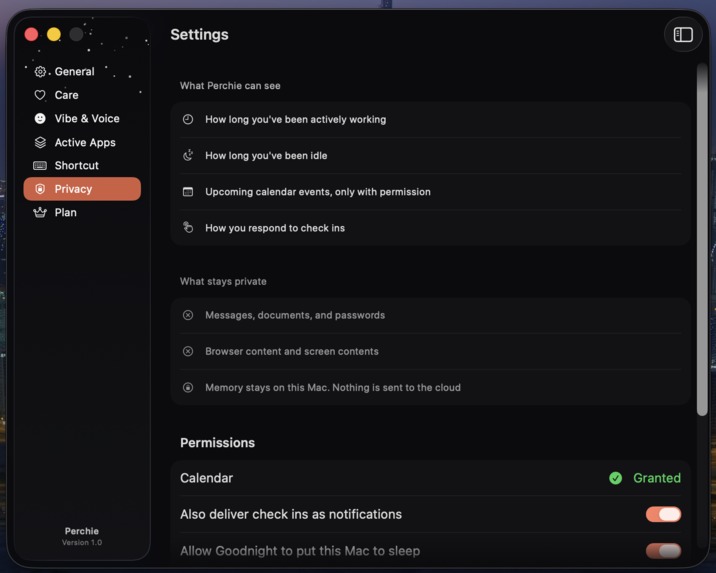Viewport: 716px width, 573px height.
Task: Click 'Browser content and screen contents' text
Action: pos(292,351)
